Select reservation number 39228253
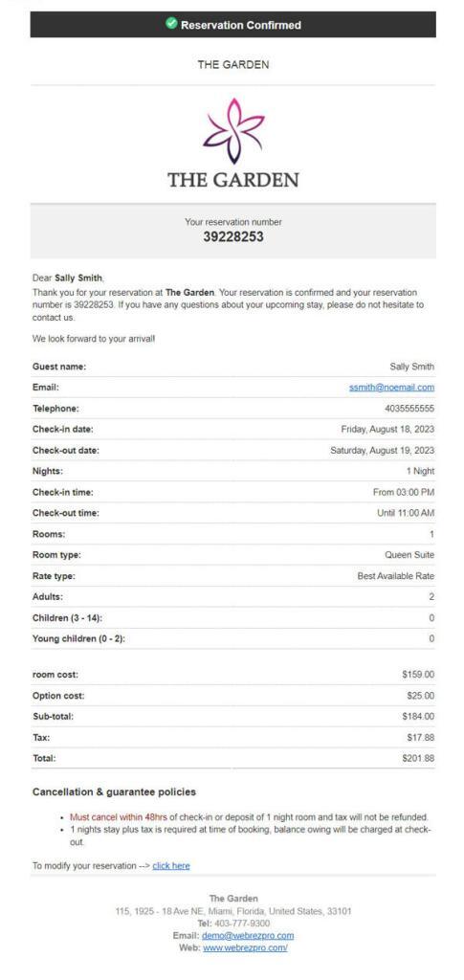The image size is (464, 980). (233, 237)
